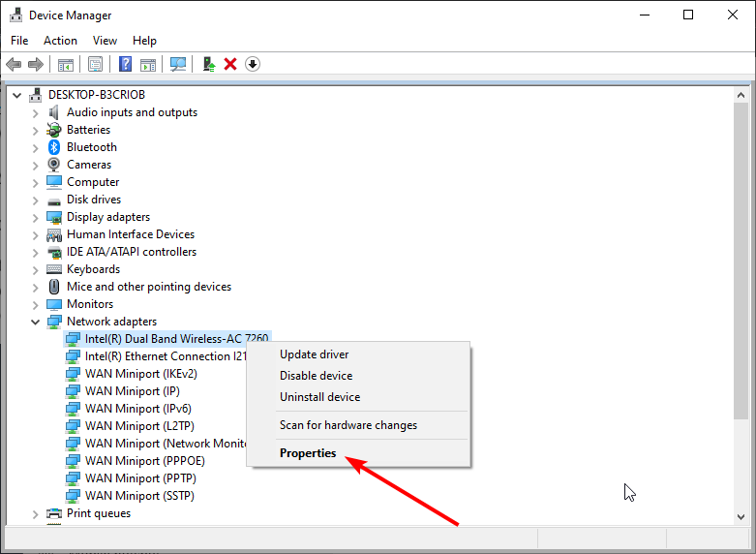Click the Display adapters icon

click(54, 217)
